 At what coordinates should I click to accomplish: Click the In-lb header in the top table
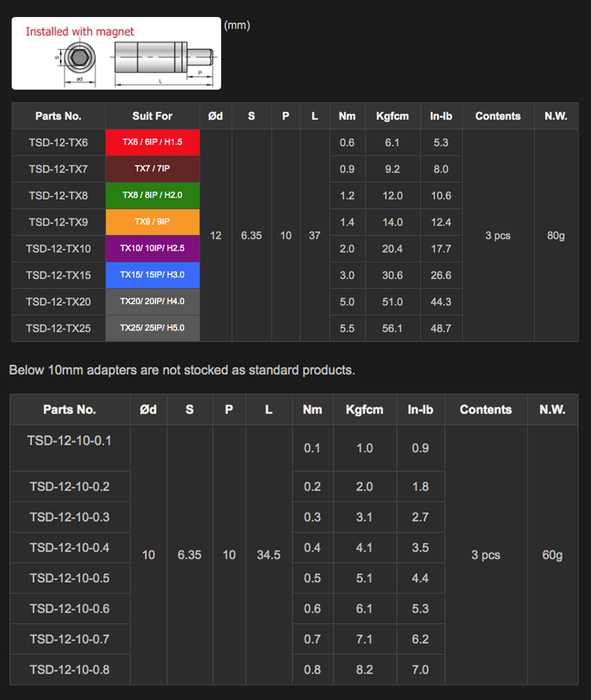(x=441, y=116)
